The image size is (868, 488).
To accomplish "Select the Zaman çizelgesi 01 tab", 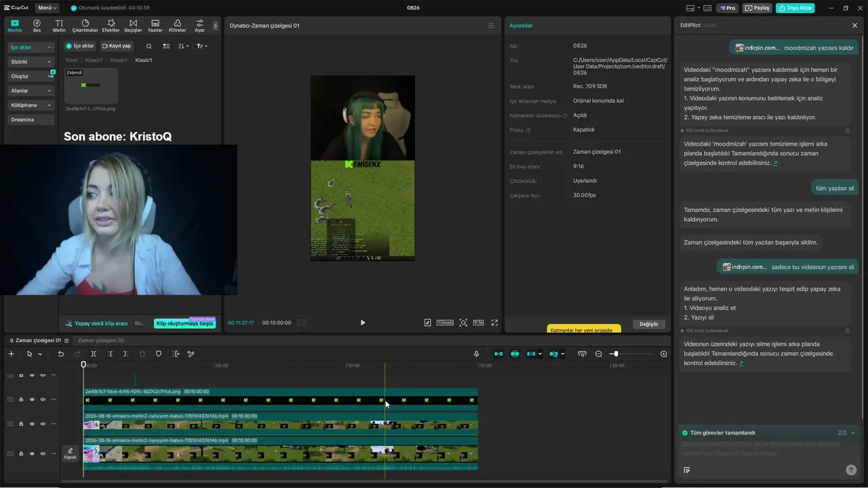I will pyautogui.click(x=38, y=340).
